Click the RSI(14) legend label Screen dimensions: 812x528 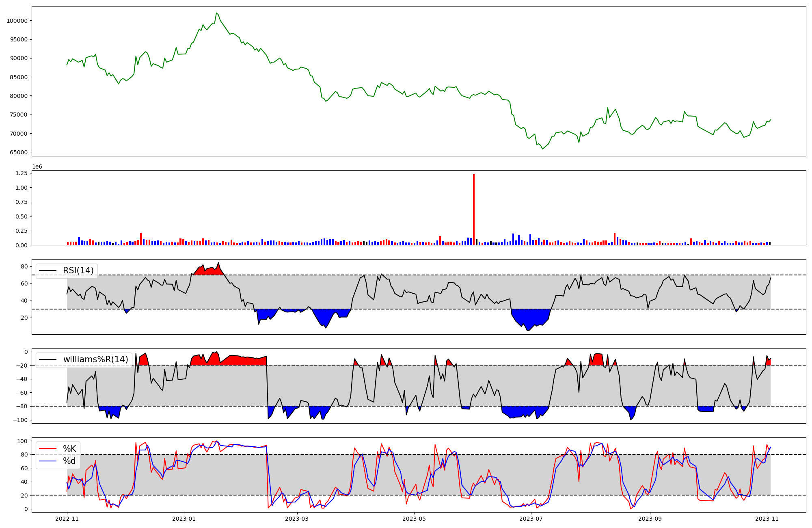(78, 270)
